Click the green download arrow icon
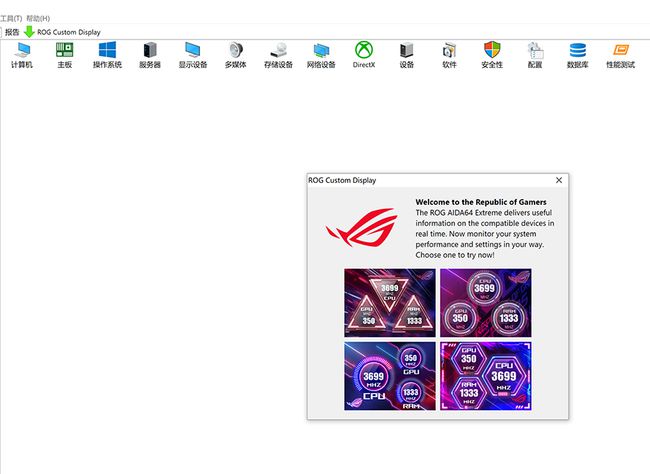This screenshot has height=474, width=650. [x=29, y=32]
